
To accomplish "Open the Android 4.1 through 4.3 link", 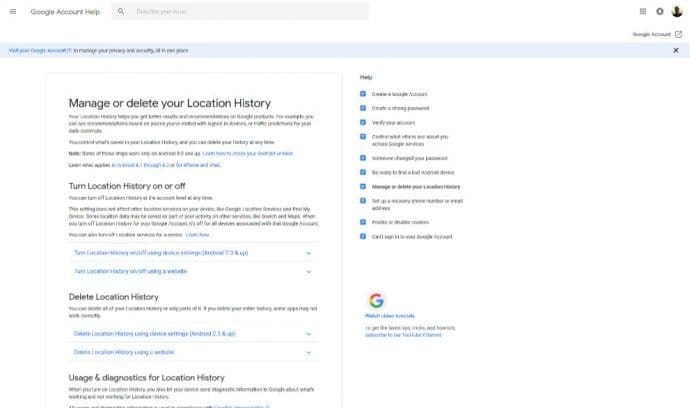I will [140, 165].
